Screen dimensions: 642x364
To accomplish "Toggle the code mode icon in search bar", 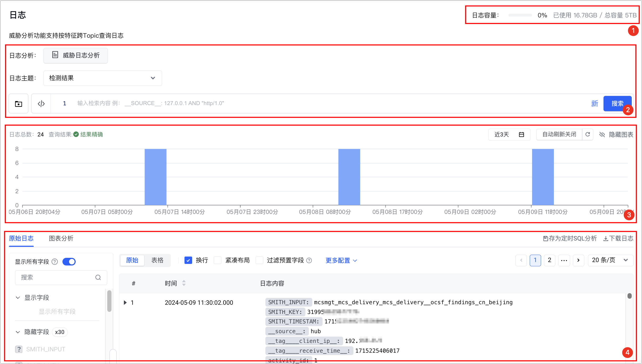I will [41, 104].
